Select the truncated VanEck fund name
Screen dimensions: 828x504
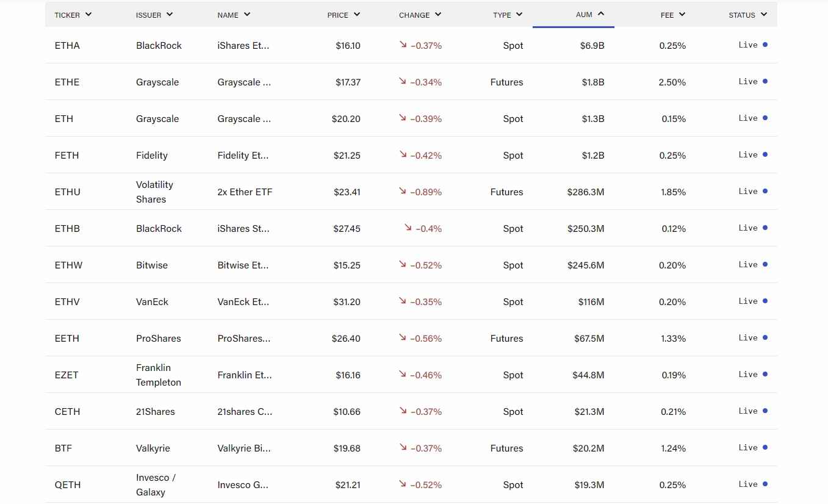point(243,302)
